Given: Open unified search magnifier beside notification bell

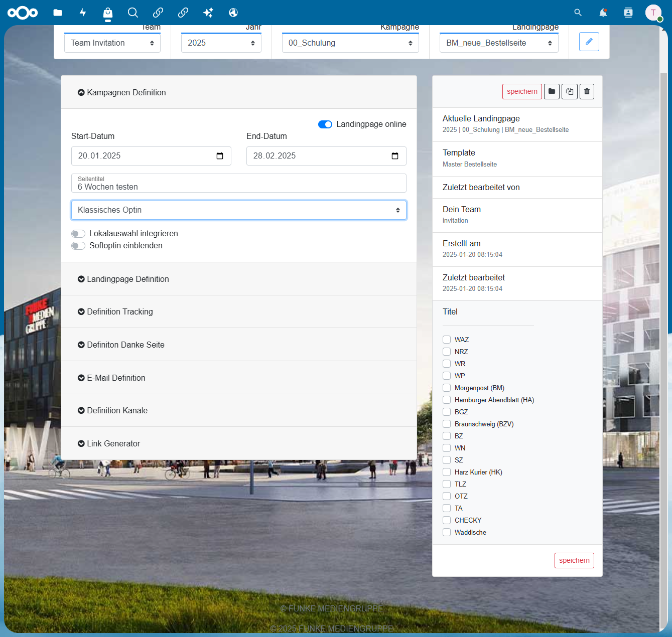Looking at the screenshot, I should [578, 13].
